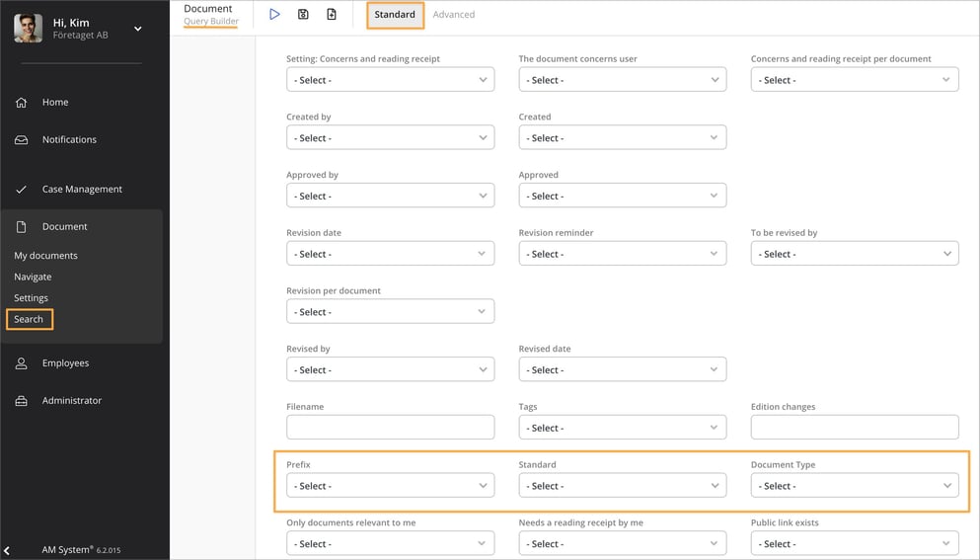Open the 'Revision reminder' dropdown
The width and height of the screenshot is (980, 560).
(x=623, y=254)
